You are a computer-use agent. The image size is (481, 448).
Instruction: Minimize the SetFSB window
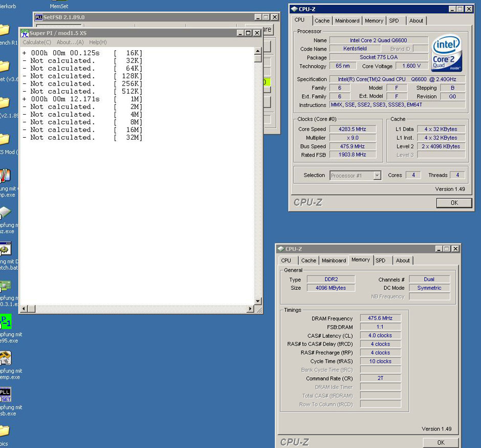(x=258, y=17)
